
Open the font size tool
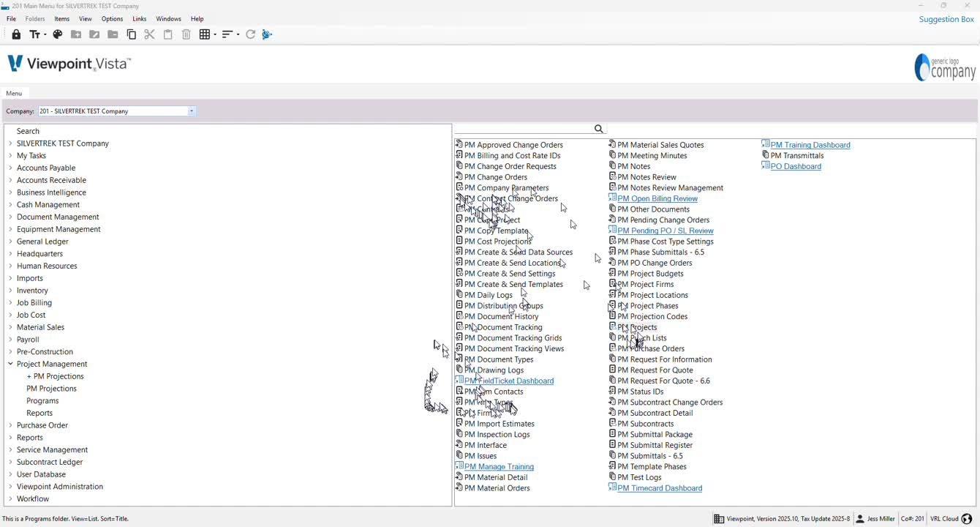37,34
